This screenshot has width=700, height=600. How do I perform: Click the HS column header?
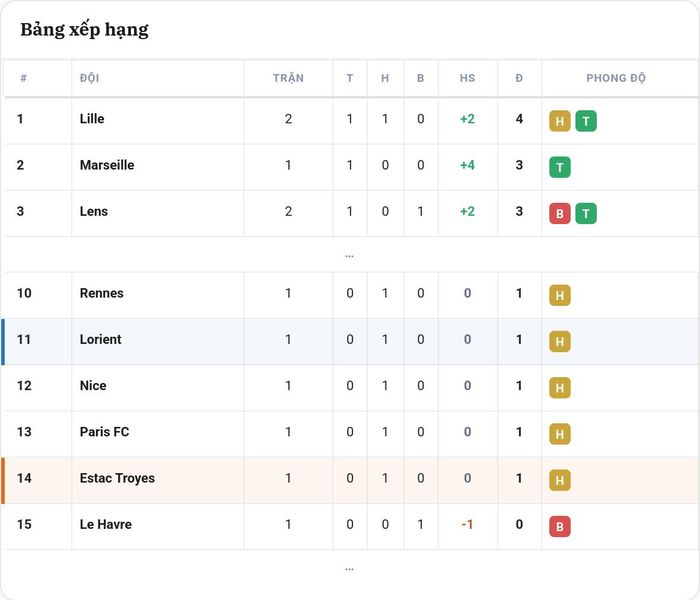click(x=467, y=78)
